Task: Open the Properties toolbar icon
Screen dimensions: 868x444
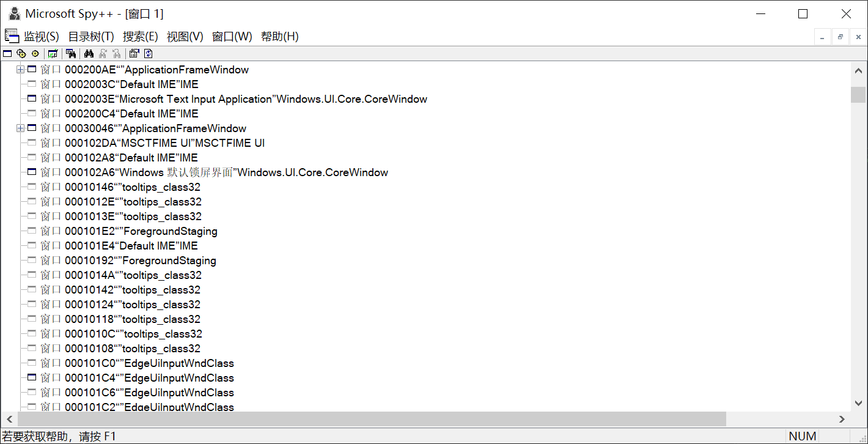Action: point(134,54)
